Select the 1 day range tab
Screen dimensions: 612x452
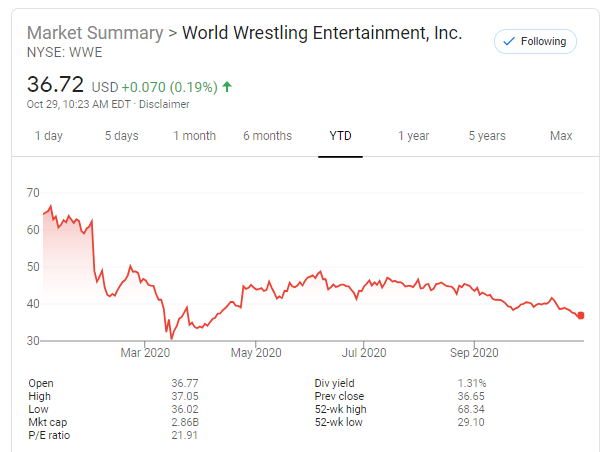tap(49, 136)
